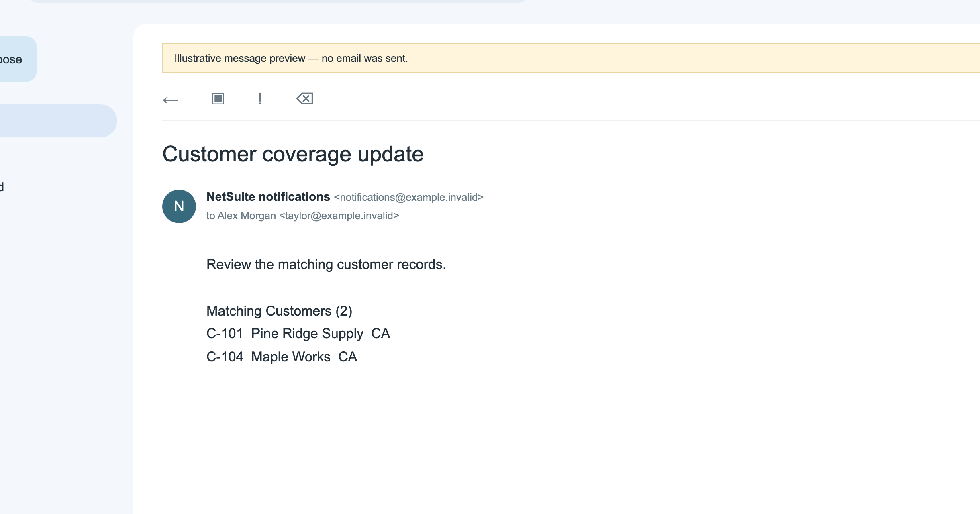Click the sender name NetSuite notifications
Viewport: 980px width, 514px height.
click(x=268, y=197)
